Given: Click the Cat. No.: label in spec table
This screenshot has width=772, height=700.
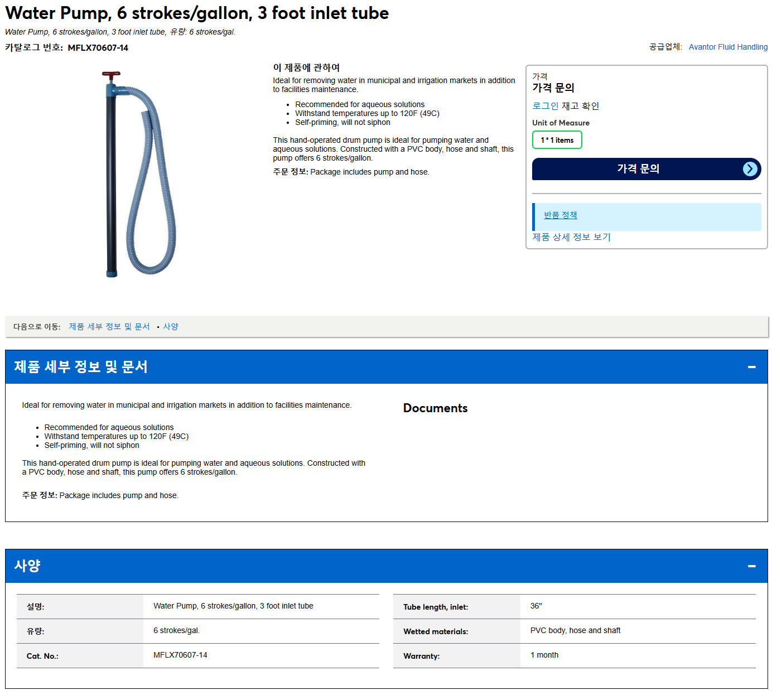Looking at the screenshot, I should click(x=42, y=656).
